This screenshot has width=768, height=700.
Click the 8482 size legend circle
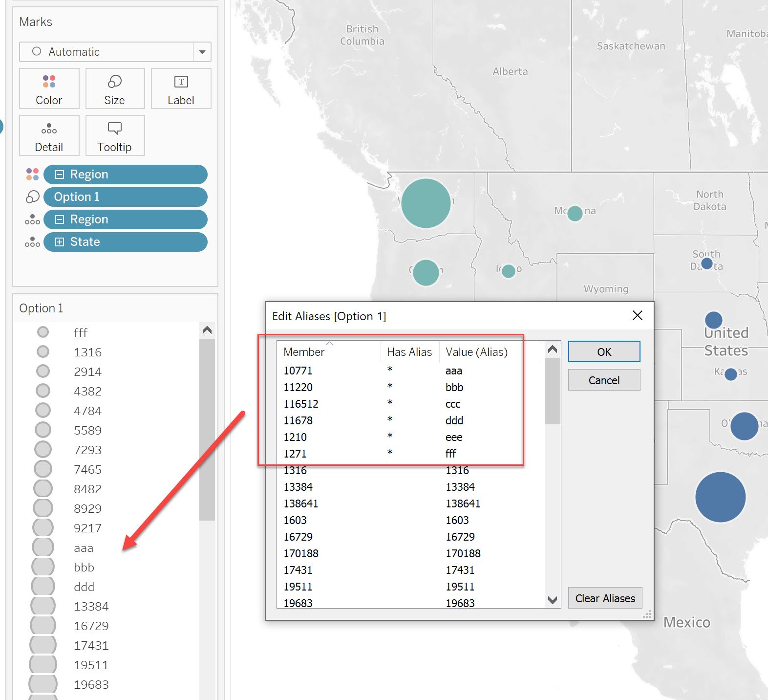tap(43, 489)
